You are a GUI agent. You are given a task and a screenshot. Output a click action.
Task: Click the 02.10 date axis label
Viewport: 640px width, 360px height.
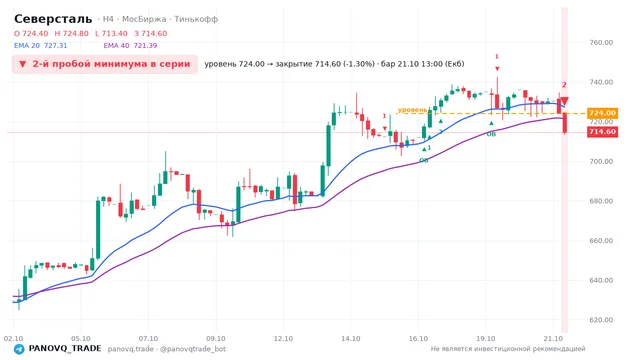pyautogui.click(x=13, y=338)
